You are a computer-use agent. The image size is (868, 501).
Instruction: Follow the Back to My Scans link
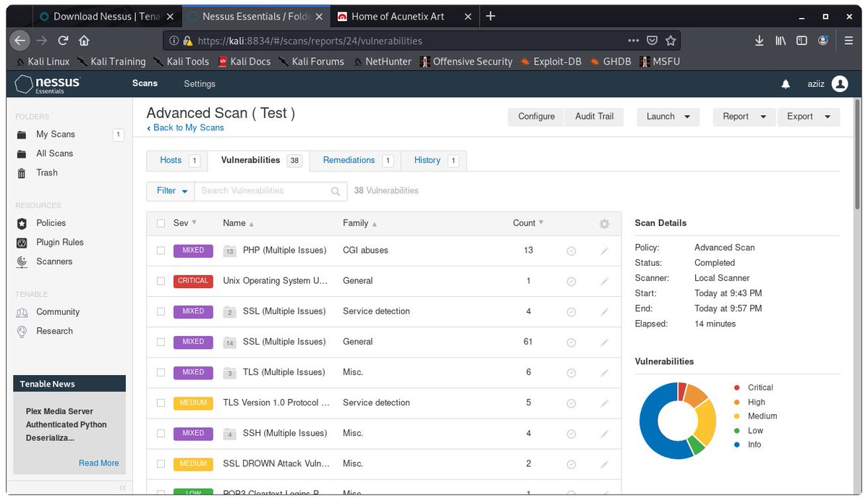click(x=185, y=128)
